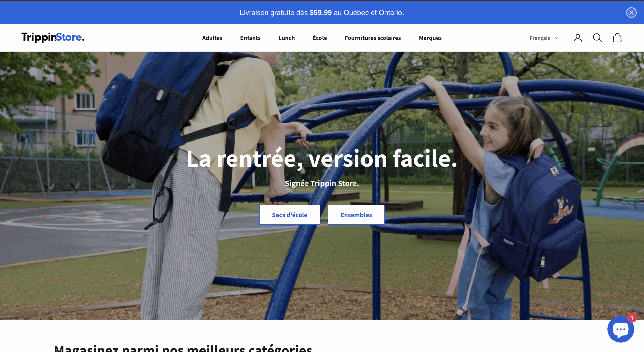644x352 pixels.
Task: Open the Marques menu
Action: point(430,38)
